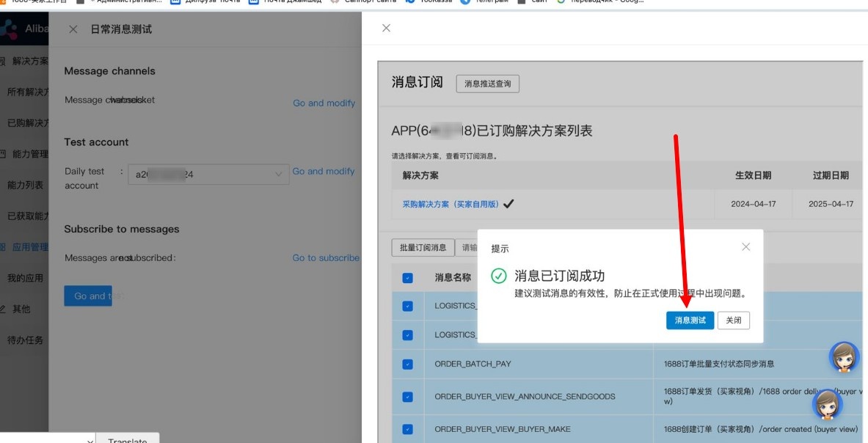This screenshot has height=443, width=868.
Task: Uncheck ORDER_BUYER_VIEW_ANNOUNCE_SENDGOODS checkbox
Action: [x=408, y=397]
